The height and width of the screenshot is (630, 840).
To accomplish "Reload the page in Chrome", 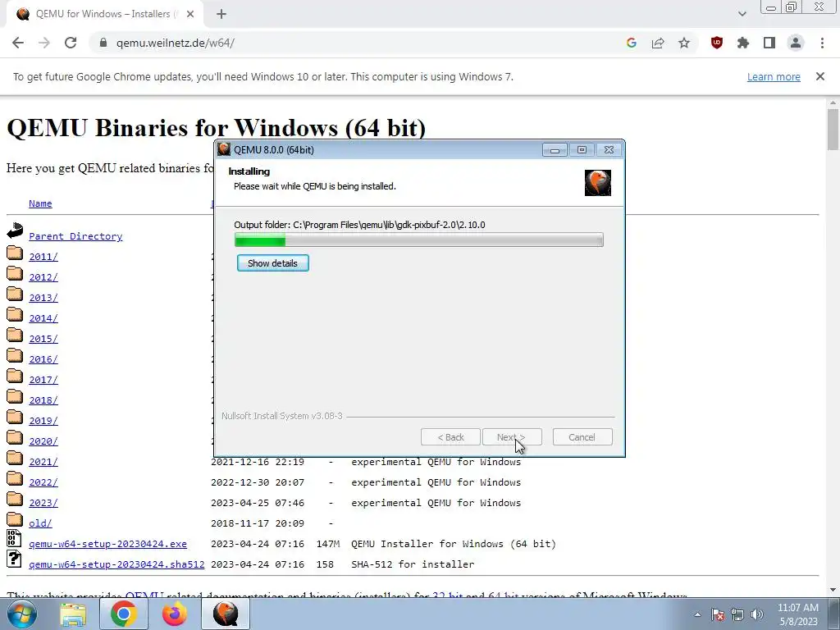I will click(71, 43).
